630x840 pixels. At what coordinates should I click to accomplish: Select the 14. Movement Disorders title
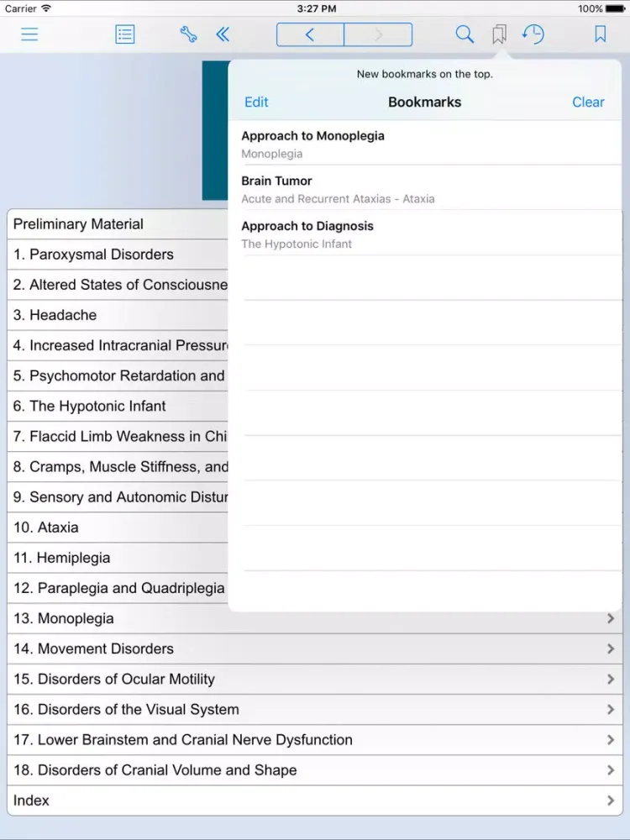(94, 648)
